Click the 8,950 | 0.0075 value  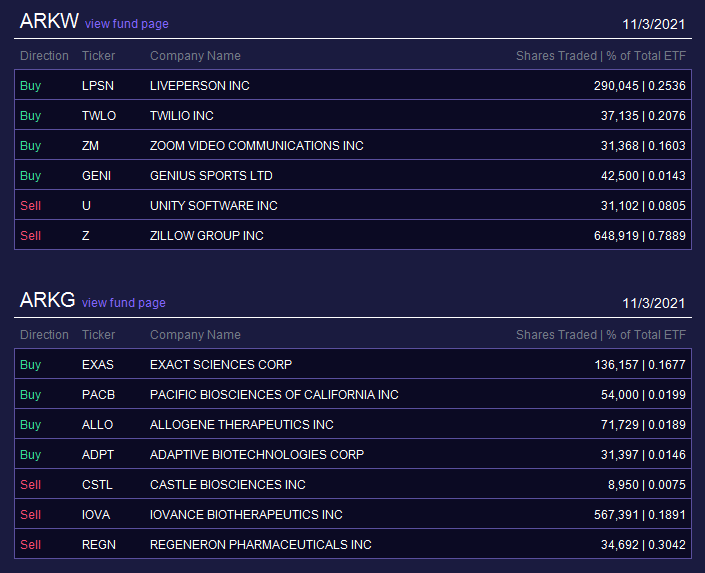click(647, 484)
